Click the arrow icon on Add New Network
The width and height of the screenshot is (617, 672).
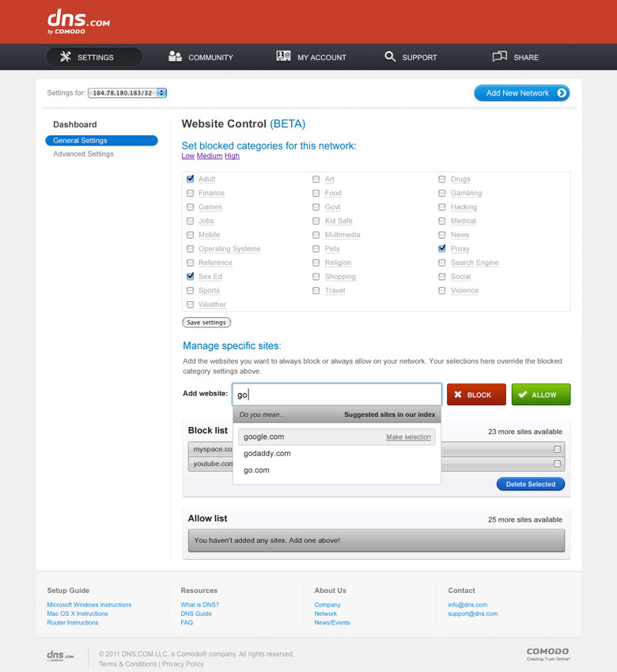tap(561, 93)
